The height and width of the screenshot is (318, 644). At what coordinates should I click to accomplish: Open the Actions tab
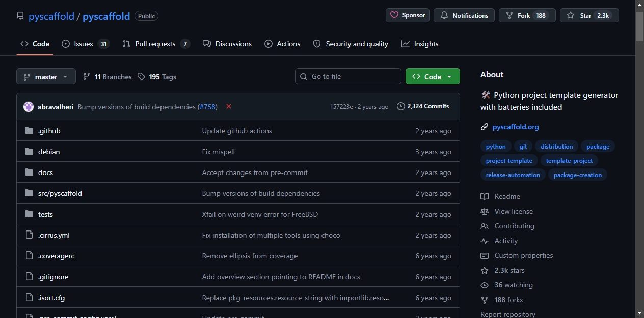(282, 44)
